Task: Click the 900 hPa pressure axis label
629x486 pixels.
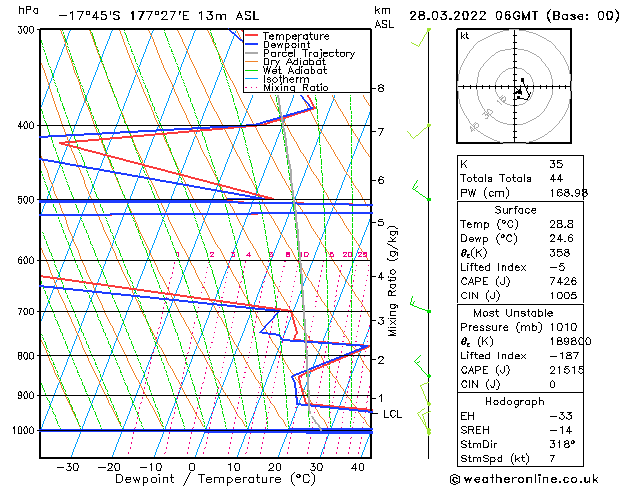Action: tap(28, 395)
